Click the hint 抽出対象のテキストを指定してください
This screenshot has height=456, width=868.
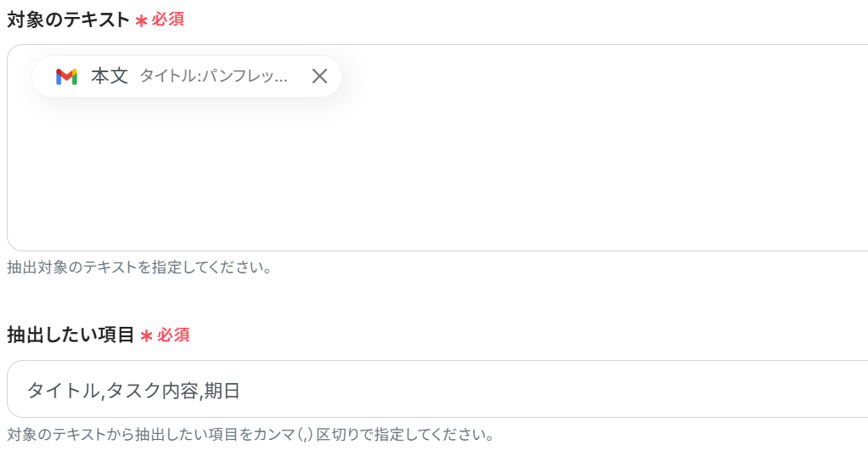(139, 267)
